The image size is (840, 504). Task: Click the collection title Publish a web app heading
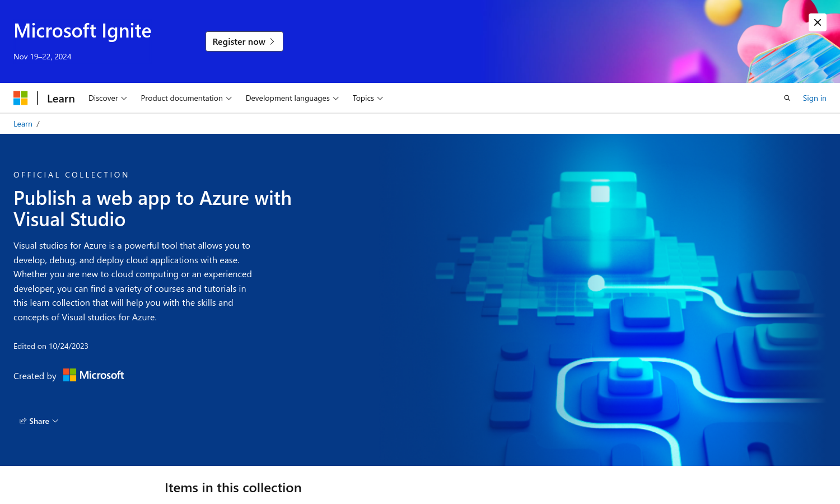click(x=152, y=209)
